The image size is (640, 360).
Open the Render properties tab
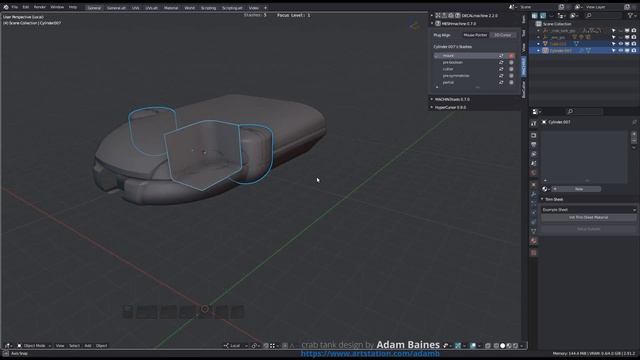point(533,135)
